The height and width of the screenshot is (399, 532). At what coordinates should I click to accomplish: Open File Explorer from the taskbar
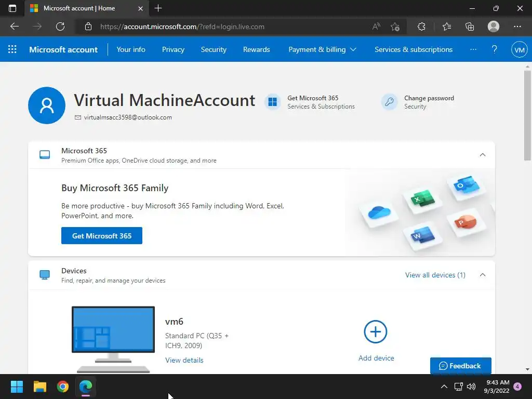tap(39, 387)
